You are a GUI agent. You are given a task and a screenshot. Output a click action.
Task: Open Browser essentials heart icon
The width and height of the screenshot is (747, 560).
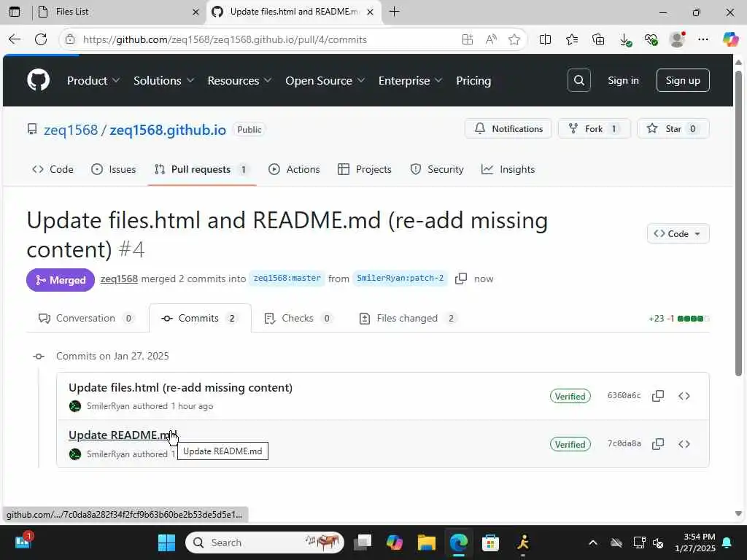click(651, 39)
